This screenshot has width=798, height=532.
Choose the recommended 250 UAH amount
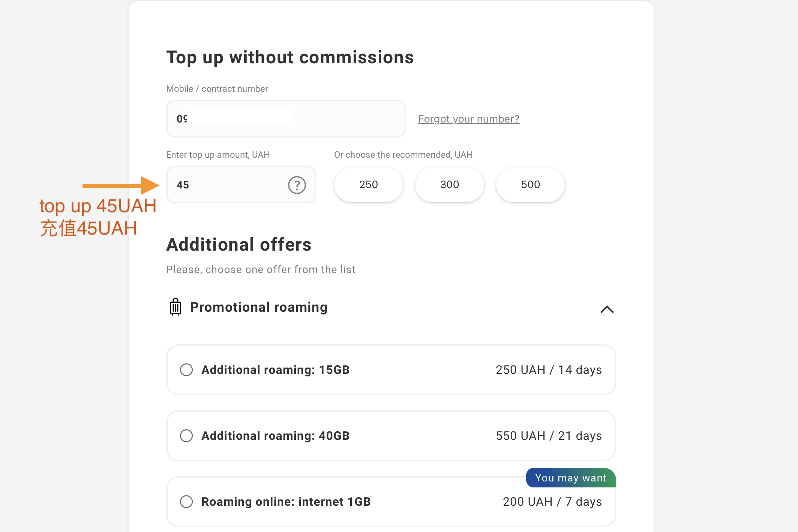pyautogui.click(x=368, y=185)
